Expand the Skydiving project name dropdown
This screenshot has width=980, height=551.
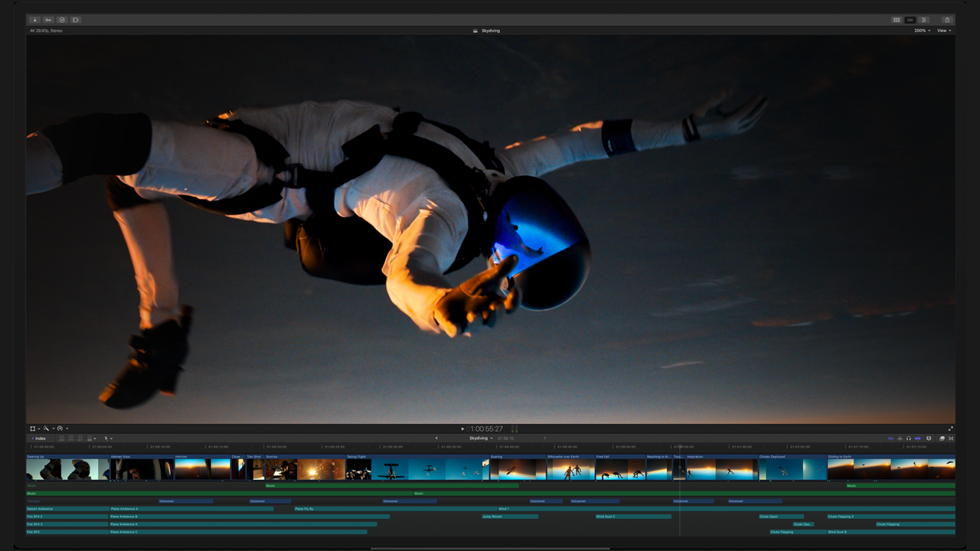point(481,439)
